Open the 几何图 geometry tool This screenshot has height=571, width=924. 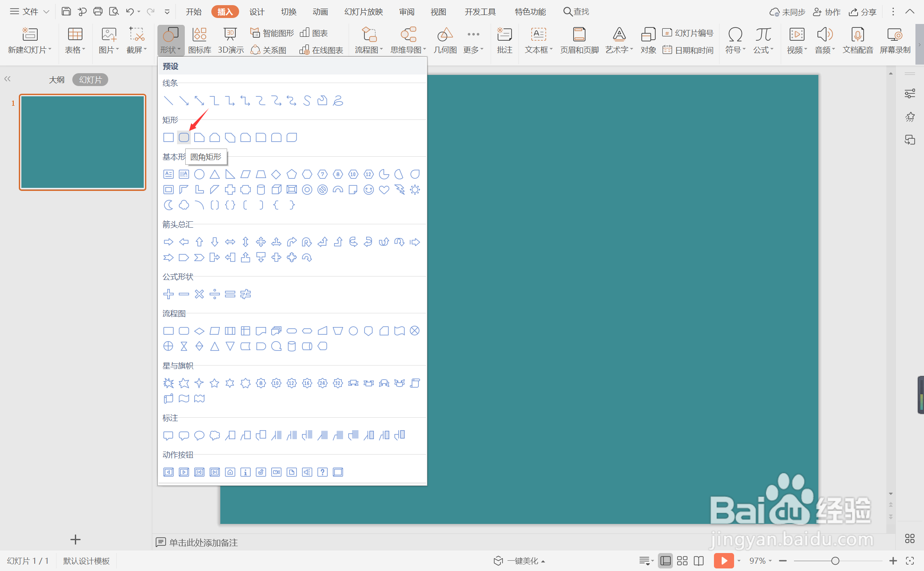pyautogui.click(x=445, y=41)
